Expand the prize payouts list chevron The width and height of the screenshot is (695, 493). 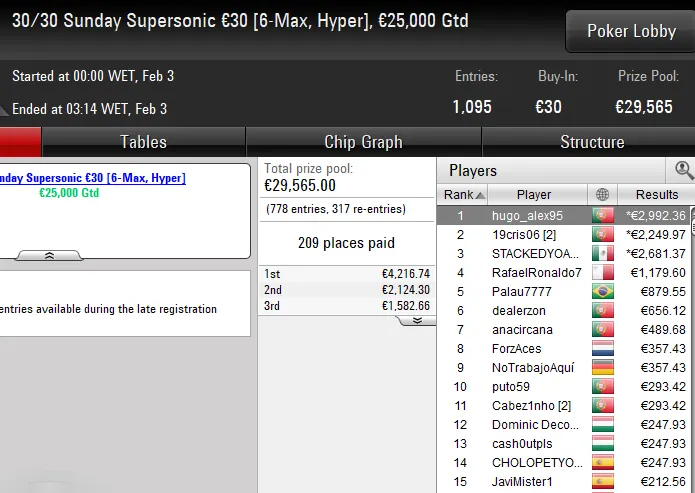(x=417, y=320)
